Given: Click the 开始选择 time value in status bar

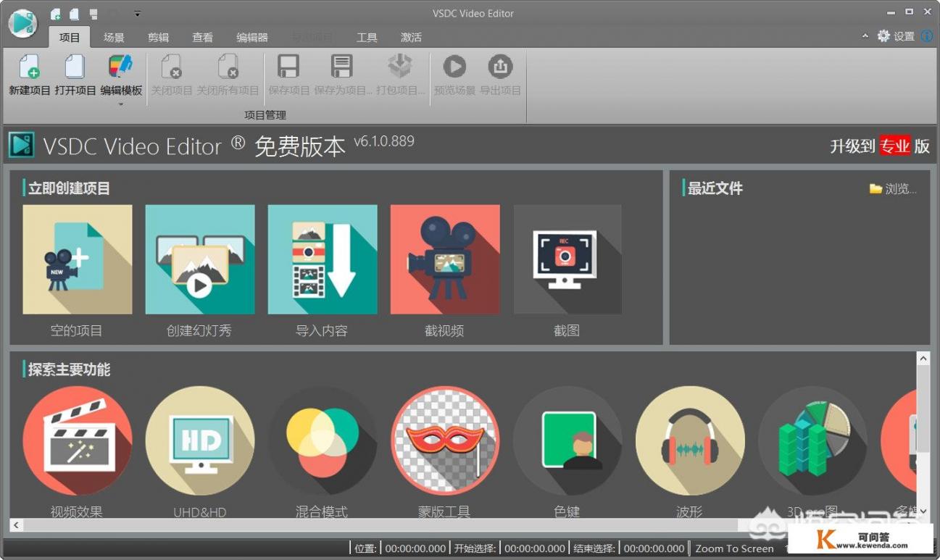Looking at the screenshot, I should pyautogui.click(x=535, y=548).
